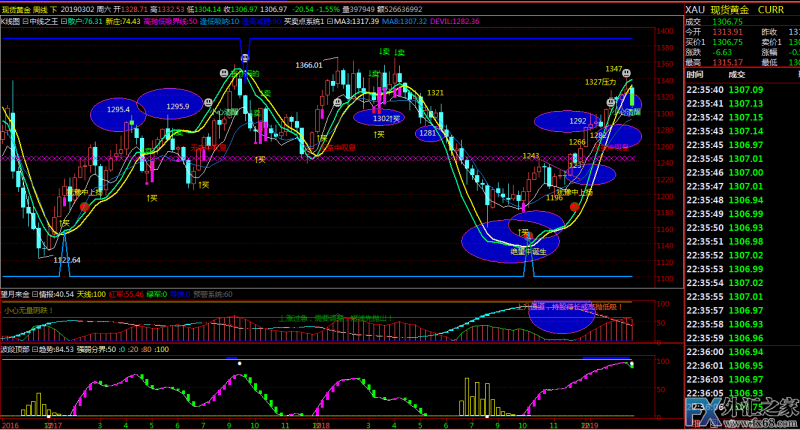The height and width of the screenshot is (430, 800).
Task: Click the 1366.01 high price label on the chart
Action: (x=309, y=65)
